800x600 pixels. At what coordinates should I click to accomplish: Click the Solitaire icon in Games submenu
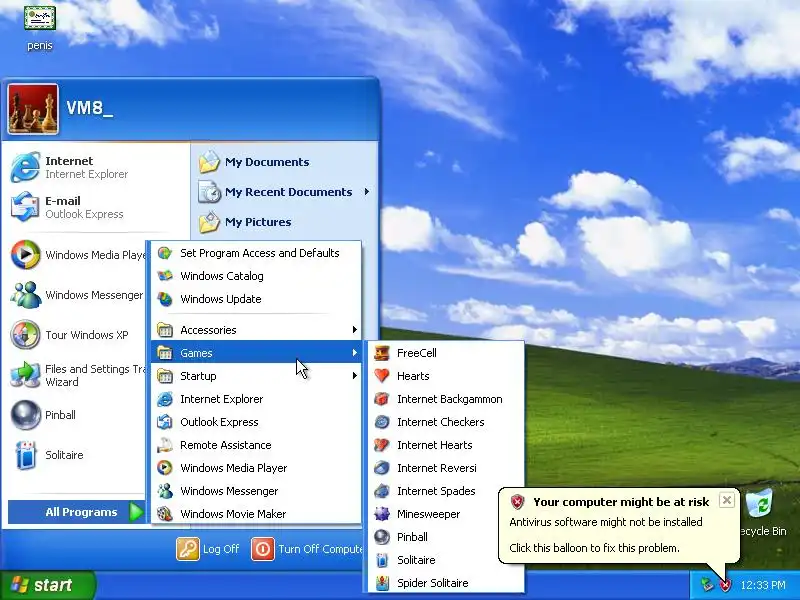[x=382, y=560]
